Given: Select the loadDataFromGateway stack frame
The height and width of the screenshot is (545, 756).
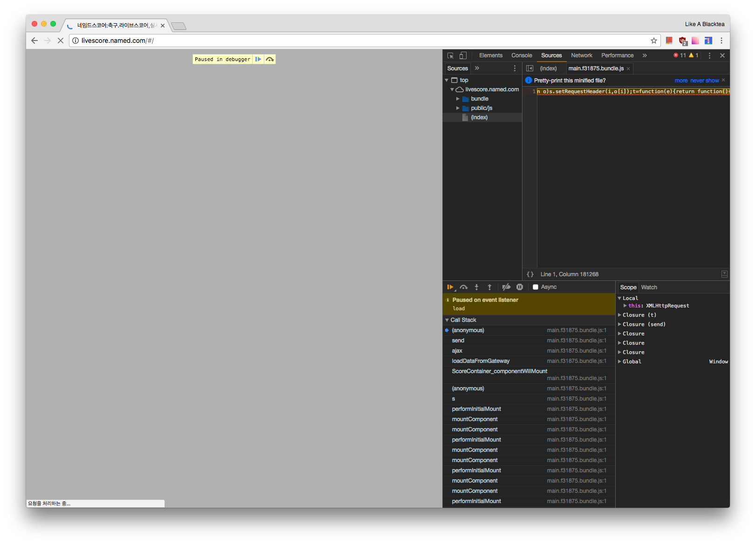Looking at the screenshot, I should pos(529,361).
